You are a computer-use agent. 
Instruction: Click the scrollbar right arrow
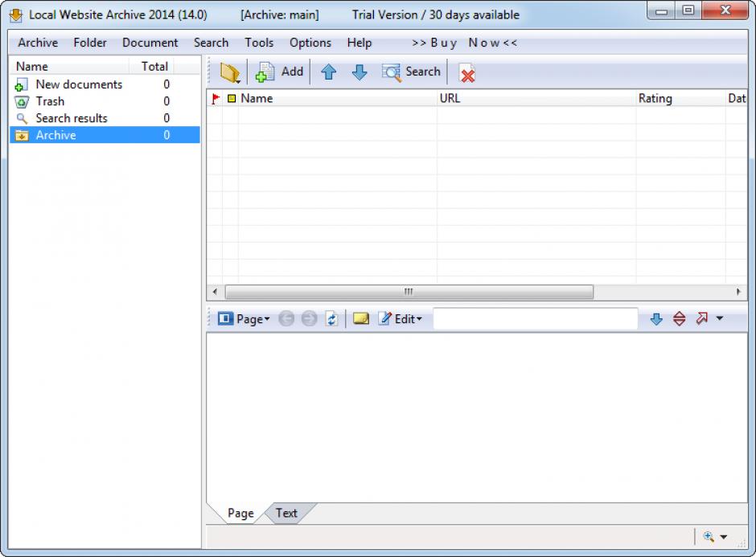tap(738, 292)
